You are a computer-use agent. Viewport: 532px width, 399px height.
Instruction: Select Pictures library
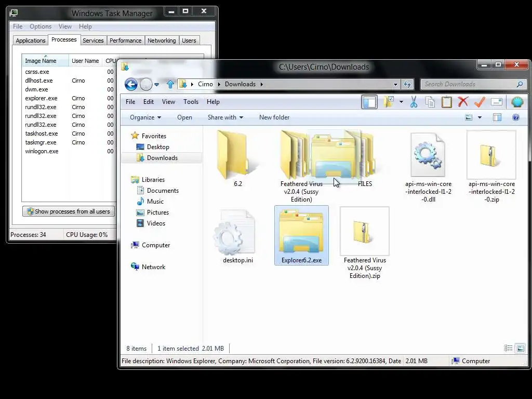(158, 212)
